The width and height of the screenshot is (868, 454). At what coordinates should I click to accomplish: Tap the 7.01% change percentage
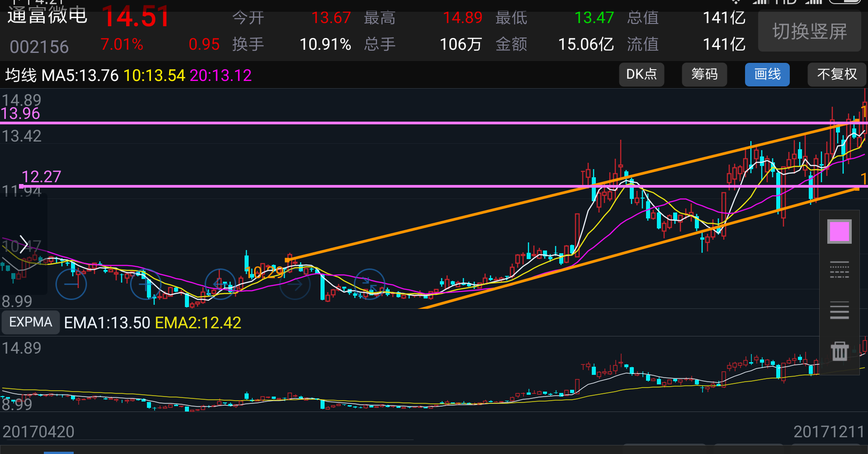coord(122,44)
